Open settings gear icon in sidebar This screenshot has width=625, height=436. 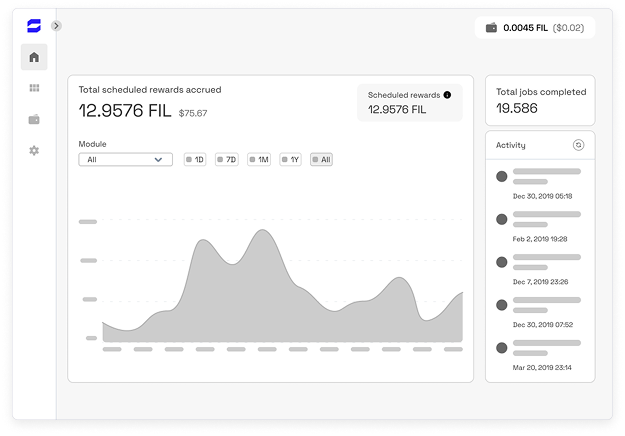pos(34,150)
